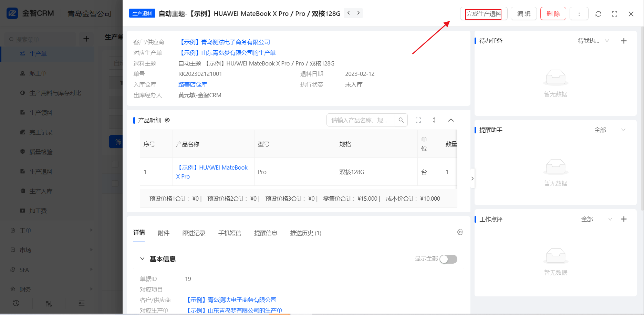Click the red 删除 button
644x315 pixels.
[x=553, y=14]
